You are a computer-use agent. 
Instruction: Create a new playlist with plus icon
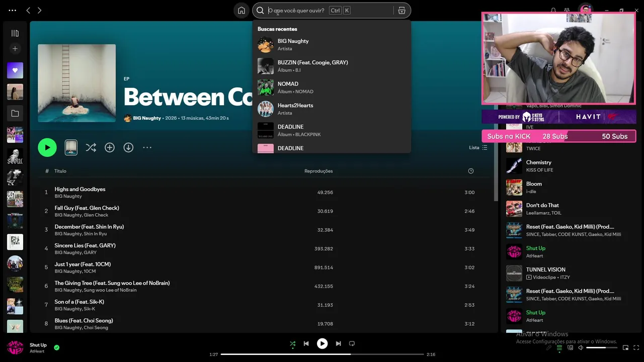[15, 49]
